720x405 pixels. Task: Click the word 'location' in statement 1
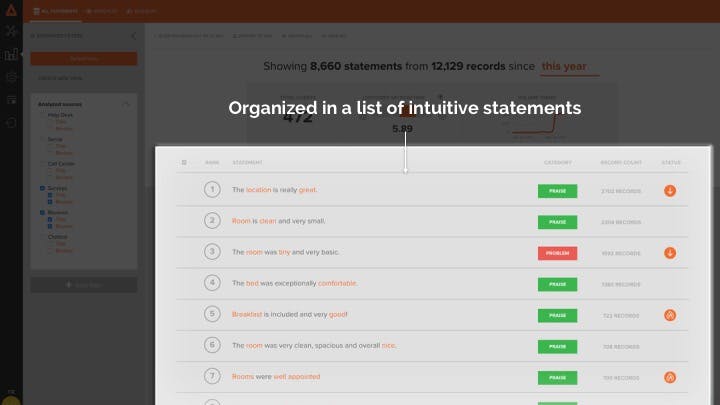coord(259,190)
